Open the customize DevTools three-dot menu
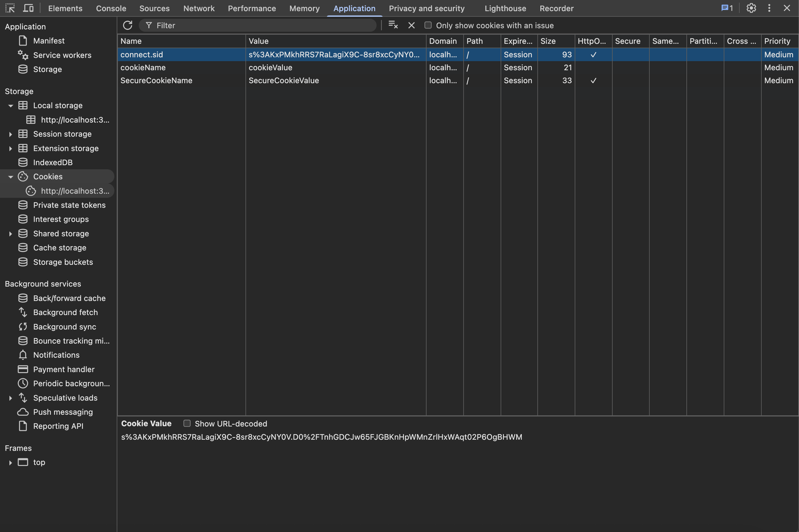Image resolution: width=799 pixels, height=532 pixels. pos(769,8)
